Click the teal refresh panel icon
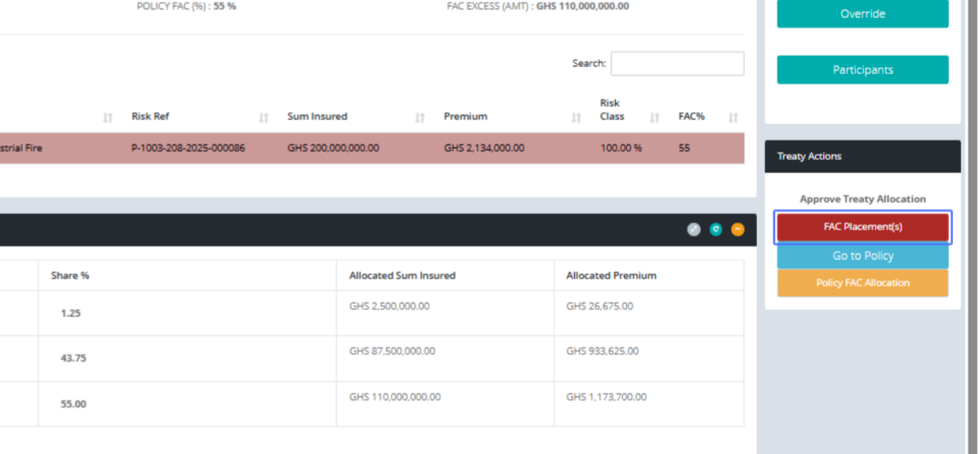The width and height of the screenshot is (980, 454). tap(715, 230)
